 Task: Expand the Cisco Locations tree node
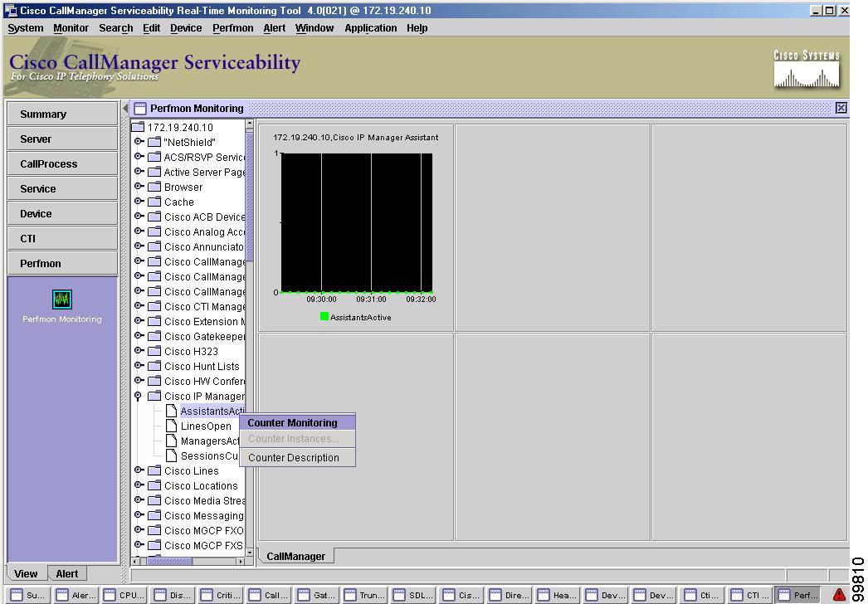coord(139,485)
